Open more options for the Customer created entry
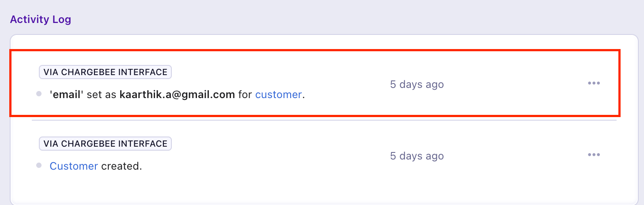Screen dimensions: 644x205 click(x=594, y=155)
